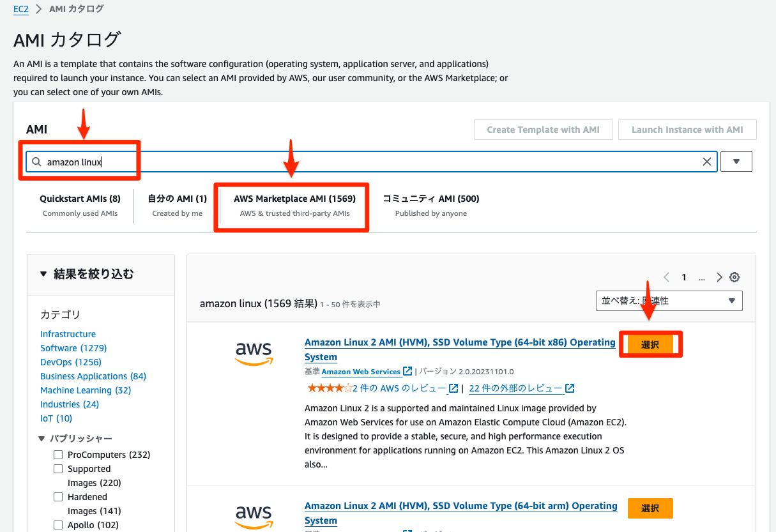The width and height of the screenshot is (776, 532).
Task: Click page number 1 in pagination
Action: pos(683,277)
